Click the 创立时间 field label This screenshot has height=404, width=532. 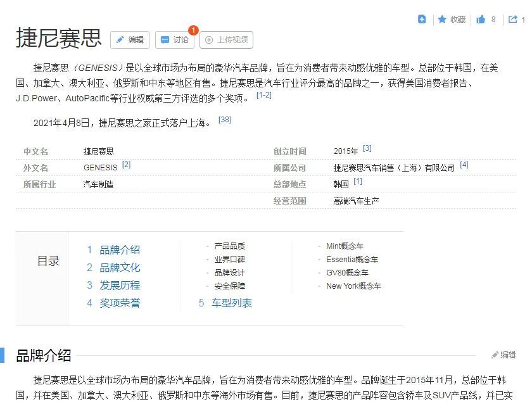(290, 151)
